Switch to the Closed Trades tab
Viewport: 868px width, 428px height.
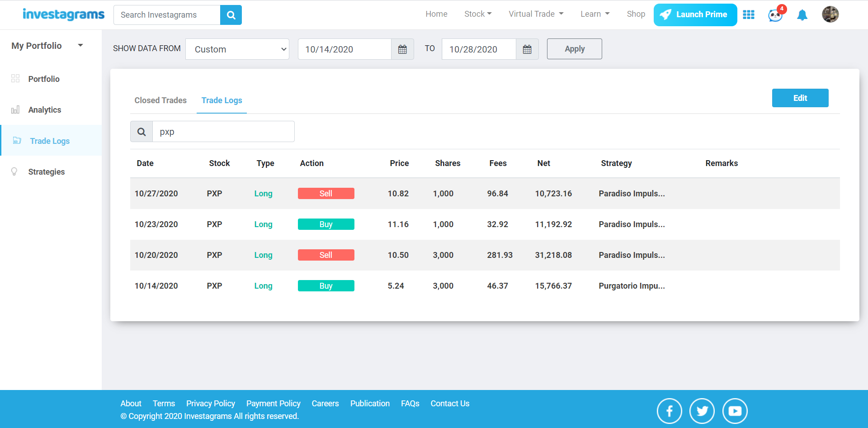(x=160, y=100)
